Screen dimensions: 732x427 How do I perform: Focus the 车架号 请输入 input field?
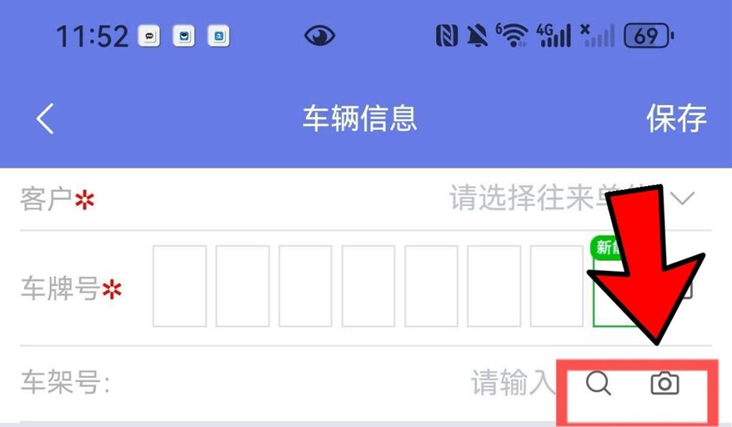pyautogui.click(x=512, y=383)
